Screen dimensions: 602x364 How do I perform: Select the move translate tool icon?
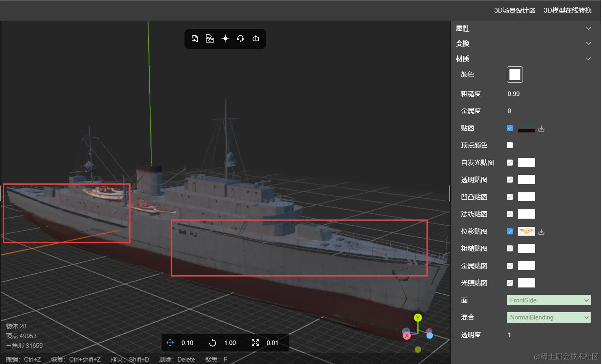(x=170, y=343)
